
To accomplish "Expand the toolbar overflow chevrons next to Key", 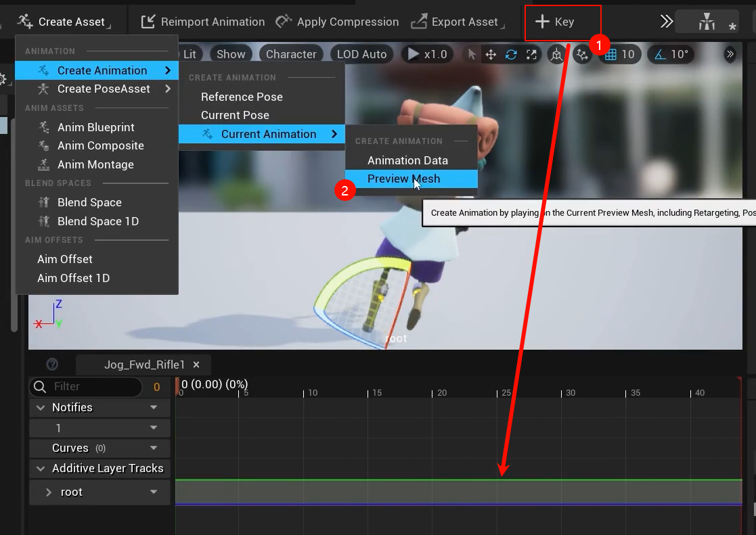I will pyautogui.click(x=666, y=22).
